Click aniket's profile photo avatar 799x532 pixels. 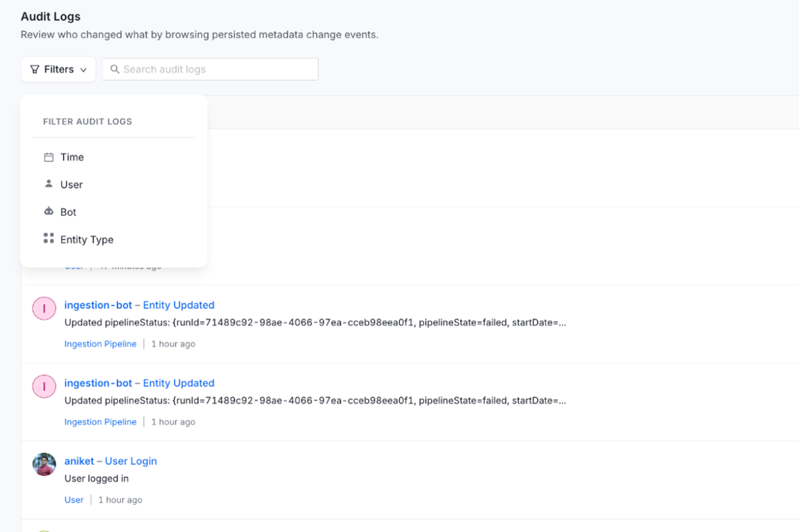(44, 464)
